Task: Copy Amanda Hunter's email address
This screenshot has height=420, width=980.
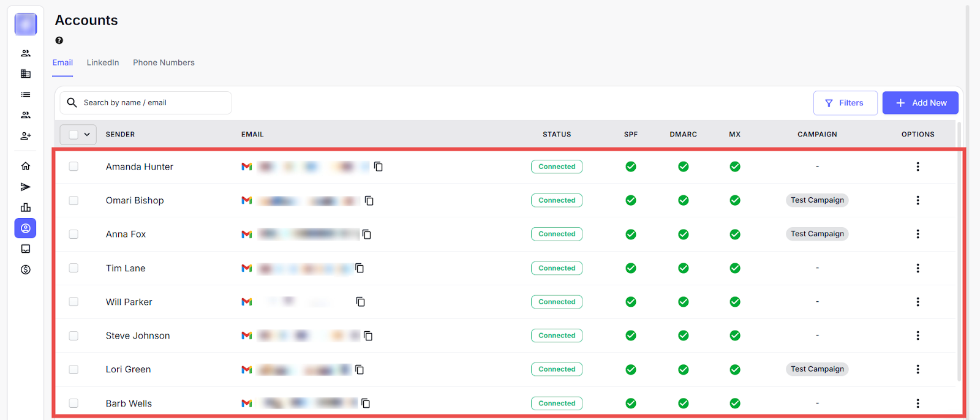Action: click(x=379, y=167)
